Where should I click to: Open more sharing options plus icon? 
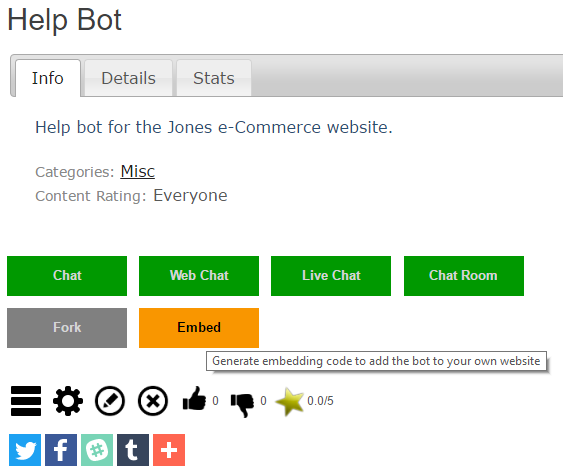169,450
